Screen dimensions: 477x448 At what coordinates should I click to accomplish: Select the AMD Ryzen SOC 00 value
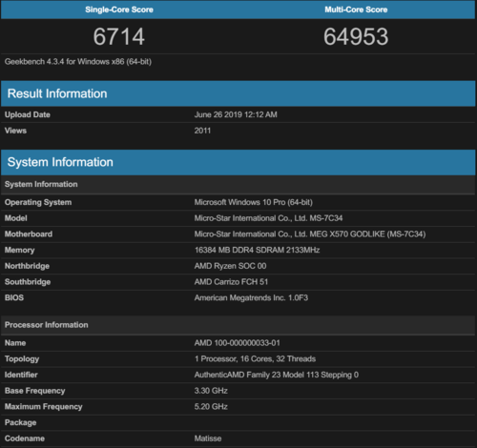click(x=230, y=266)
